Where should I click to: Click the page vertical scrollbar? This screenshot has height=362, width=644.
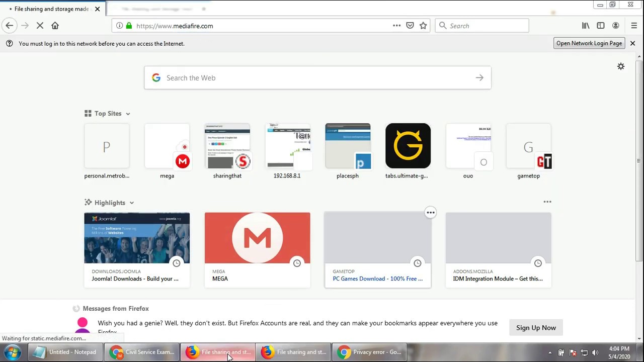click(639, 161)
